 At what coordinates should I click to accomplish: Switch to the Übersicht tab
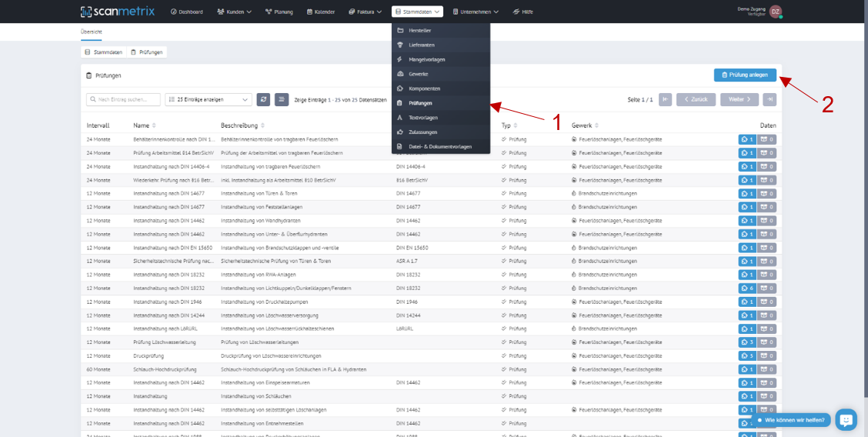pyautogui.click(x=92, y=32)
